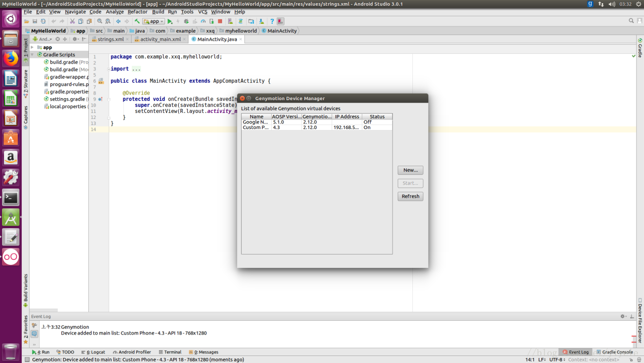Click Event Log settings gear icon
The height and width of the screenshot is (363, 644).
[623, 316]
